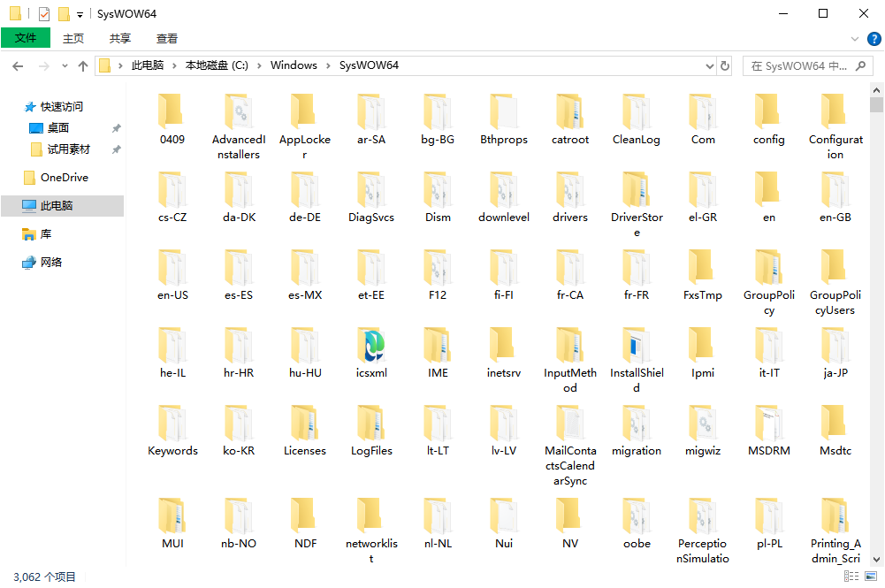Select the MailContactsCalendarSync folder icon

pos(570,423)
